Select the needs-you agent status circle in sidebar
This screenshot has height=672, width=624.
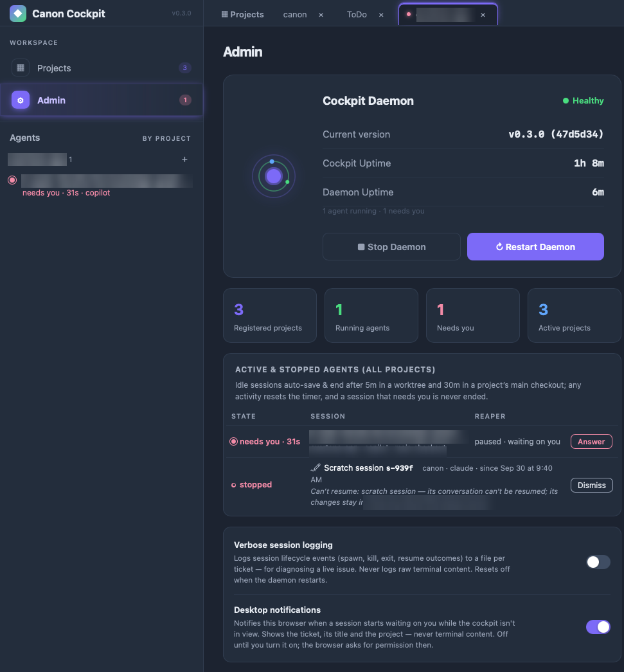(x=12, y=180)
